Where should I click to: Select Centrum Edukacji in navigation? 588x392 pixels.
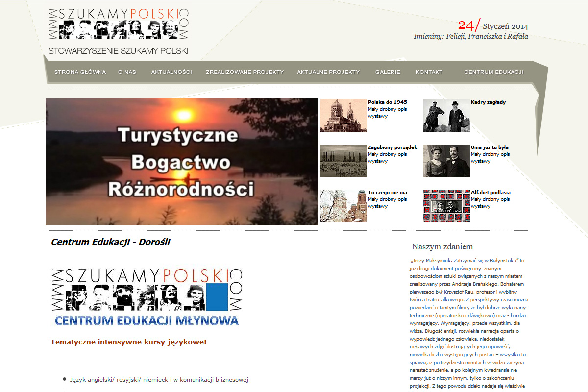(x=493, y=72)
